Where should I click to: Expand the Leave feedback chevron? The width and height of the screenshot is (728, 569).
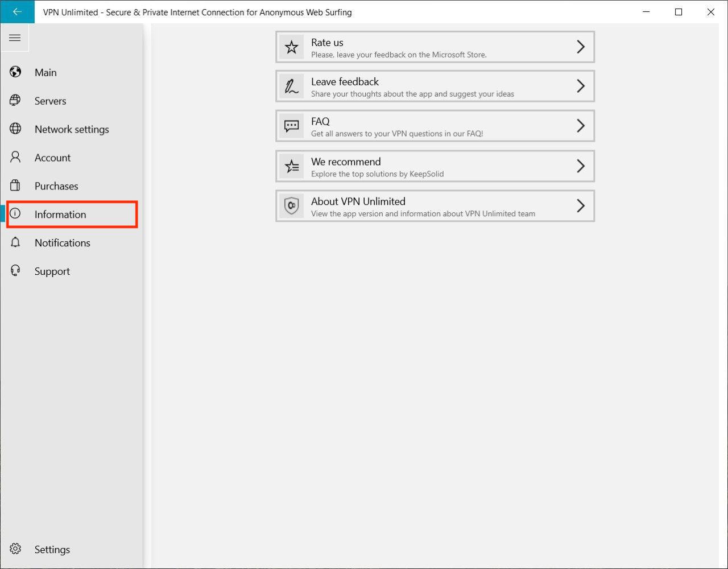(x=581, y=86)
